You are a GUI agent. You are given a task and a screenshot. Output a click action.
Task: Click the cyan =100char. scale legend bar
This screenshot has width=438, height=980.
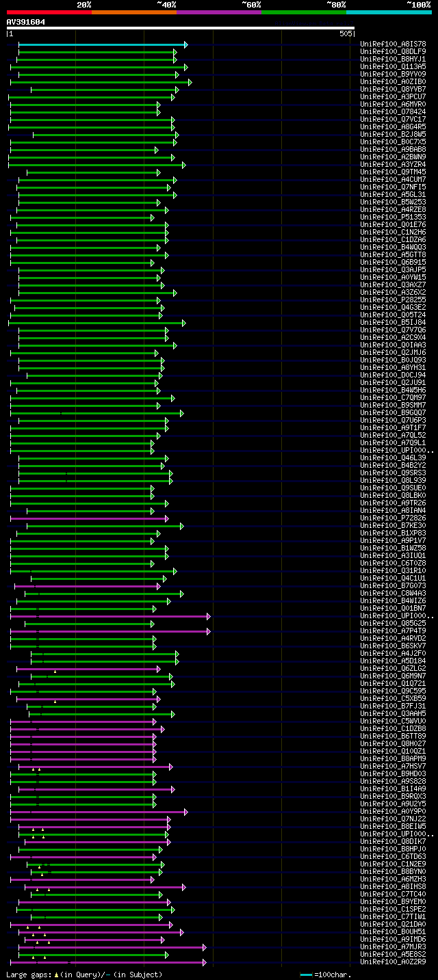tap(306, 975)
